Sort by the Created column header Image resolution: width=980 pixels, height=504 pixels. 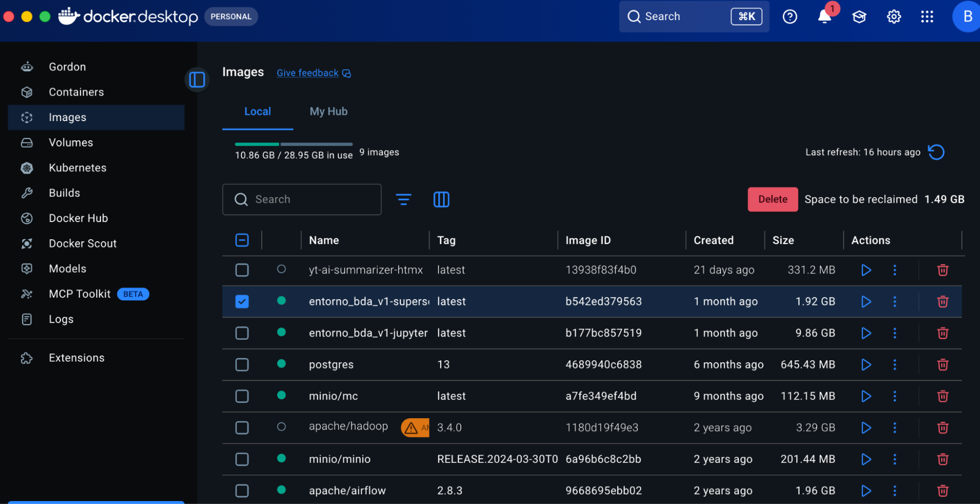[x=714, y=240]
